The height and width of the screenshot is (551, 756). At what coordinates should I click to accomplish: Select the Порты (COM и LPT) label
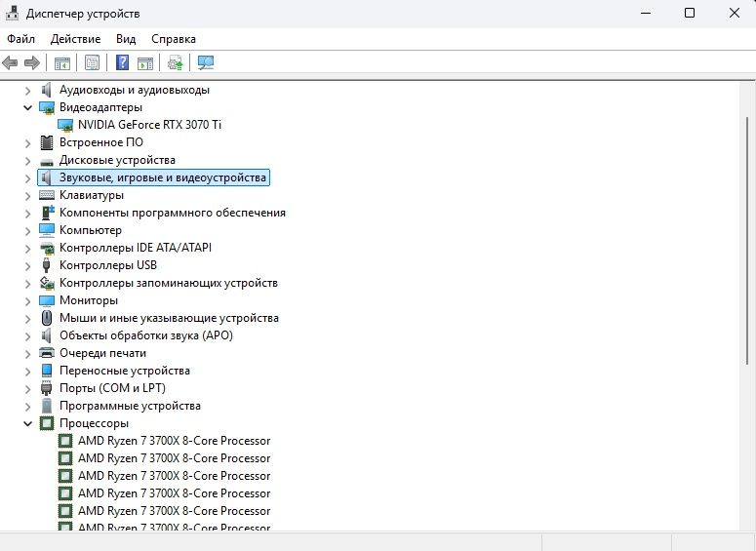tap(112, 388)
